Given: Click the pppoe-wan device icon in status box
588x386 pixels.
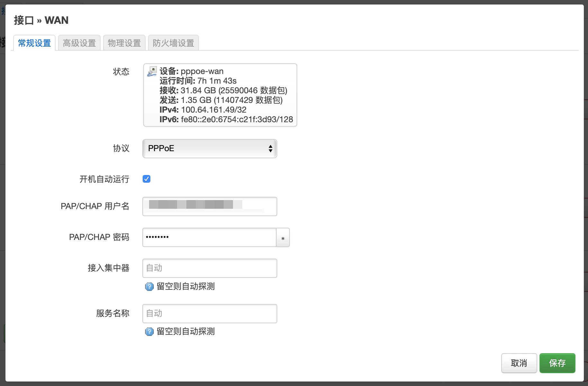Looking at the screenshot, I should coord(152,71).
